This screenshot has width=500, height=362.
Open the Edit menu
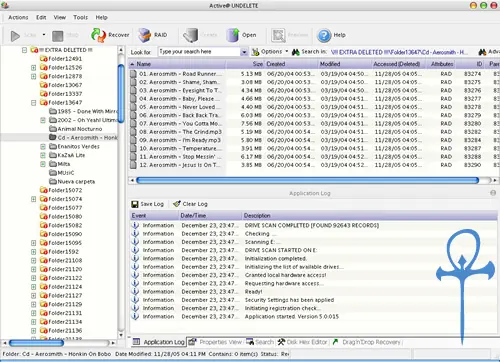(41, 17)
